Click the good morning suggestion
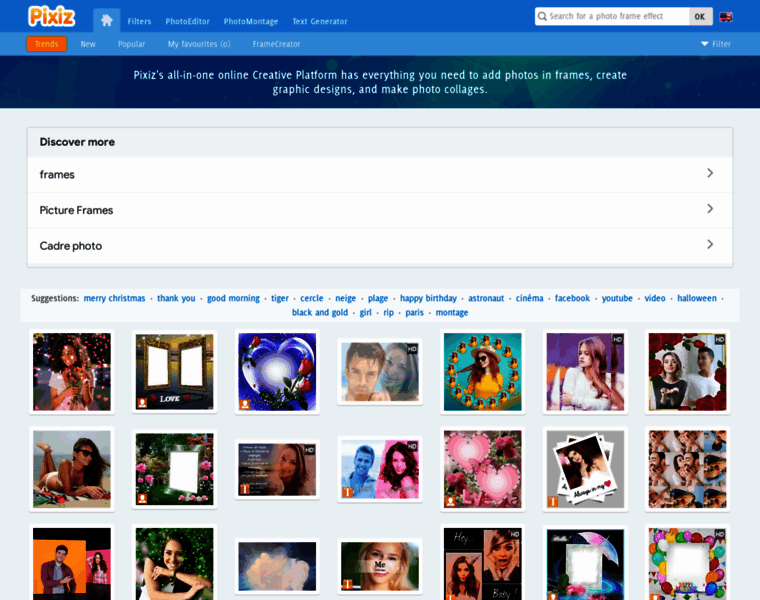This screenshot has height=600, width=760. [233, 298]
